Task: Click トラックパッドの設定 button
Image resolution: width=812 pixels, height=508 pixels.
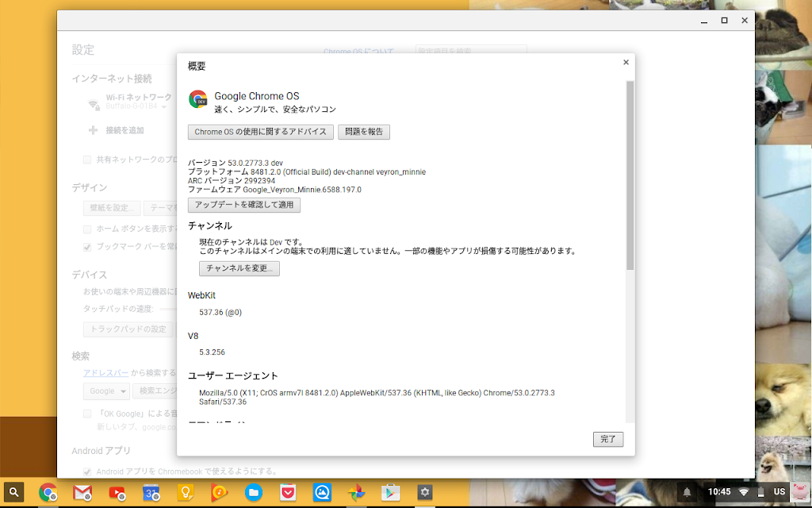Action: pyautogui.click(x=128, y=329)
